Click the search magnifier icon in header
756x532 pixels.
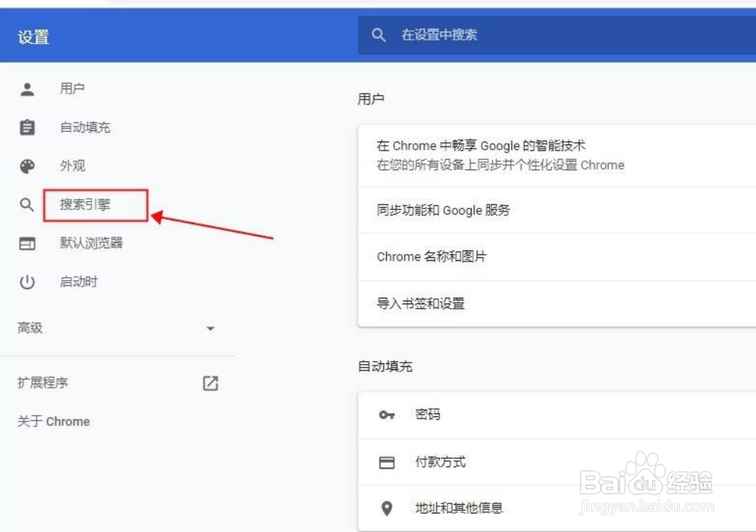379,35
